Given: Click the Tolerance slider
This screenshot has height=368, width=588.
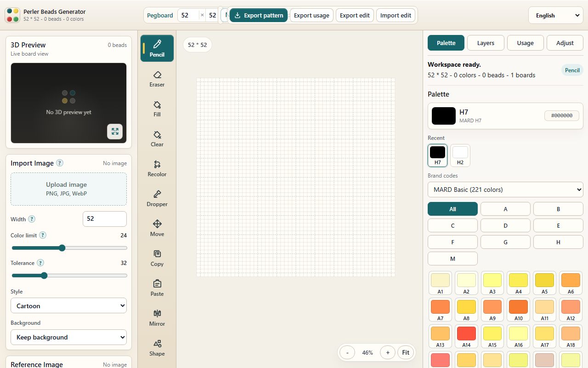Looking at the screenshot, I should (x=69, y=276).
